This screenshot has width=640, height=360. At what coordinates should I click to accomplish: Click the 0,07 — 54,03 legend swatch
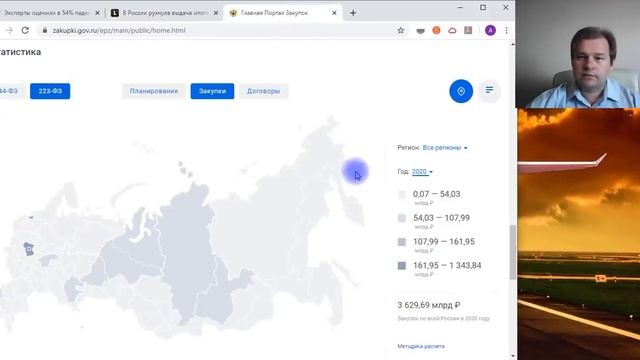[402, 195]
